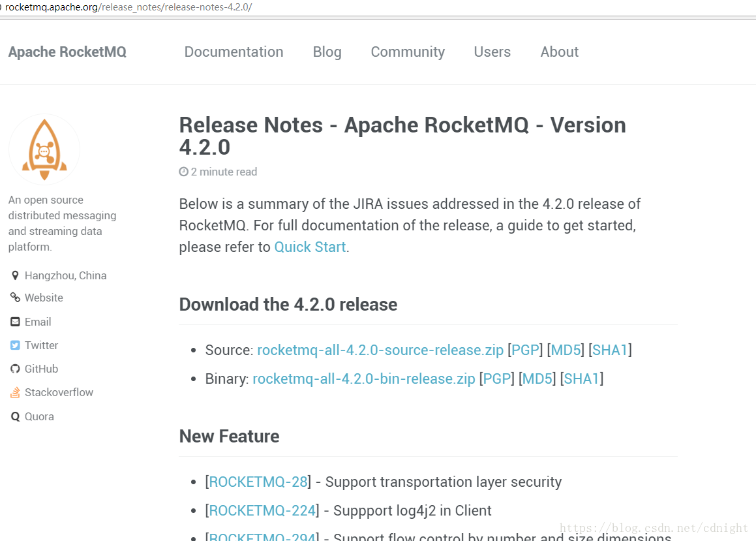Click the 'Download the 4.2.0 release' heading
Viewport: 756px width, 541px height.
(x=288, y=305)
